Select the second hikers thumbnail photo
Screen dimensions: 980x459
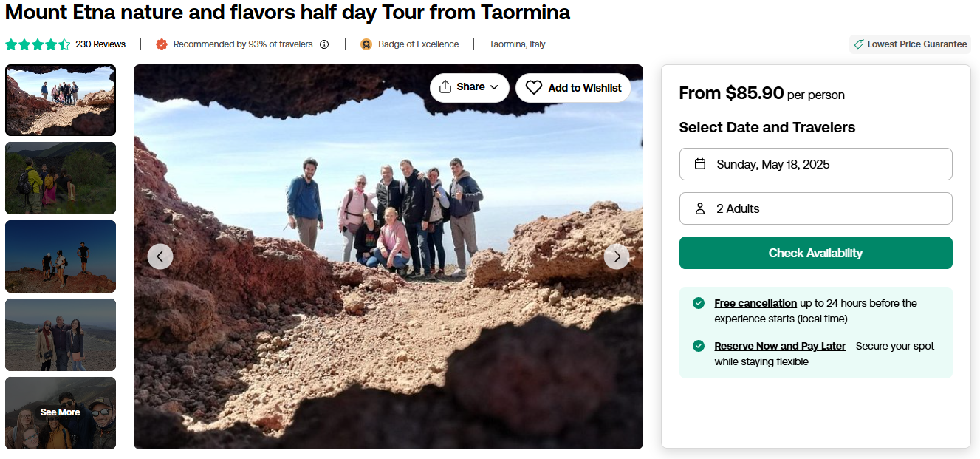click(61, 178)
